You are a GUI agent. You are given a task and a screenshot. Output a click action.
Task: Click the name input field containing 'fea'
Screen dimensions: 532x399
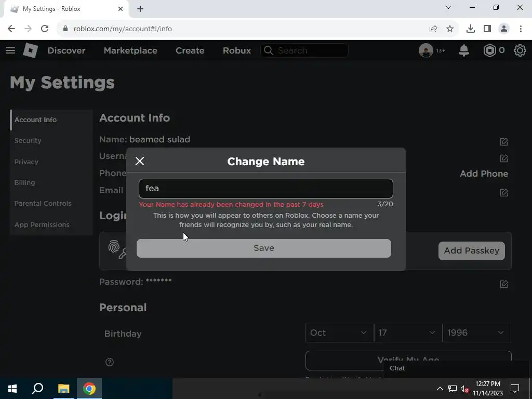pyautogui.click(x=265, y=188)
